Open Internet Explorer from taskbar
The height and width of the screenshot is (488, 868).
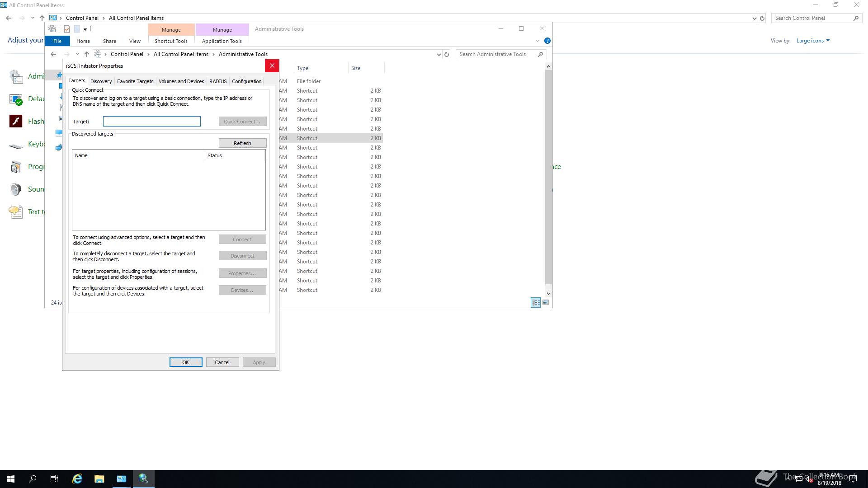coord(77,479)
